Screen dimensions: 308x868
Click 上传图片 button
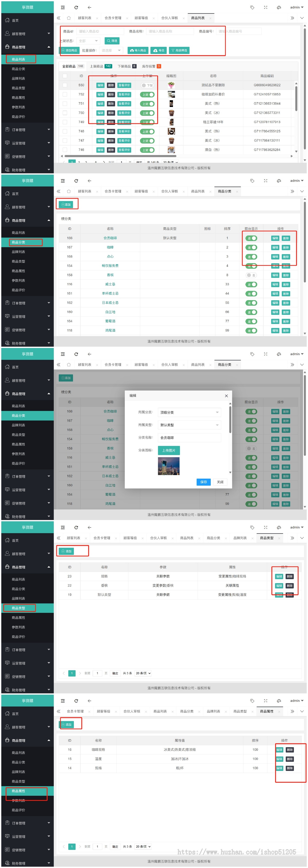click(x=169, y=451)
